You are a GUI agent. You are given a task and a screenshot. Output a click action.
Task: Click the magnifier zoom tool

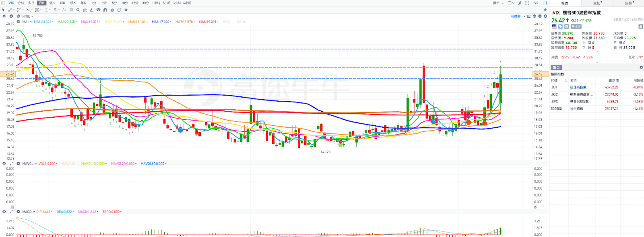click(78, 10)
